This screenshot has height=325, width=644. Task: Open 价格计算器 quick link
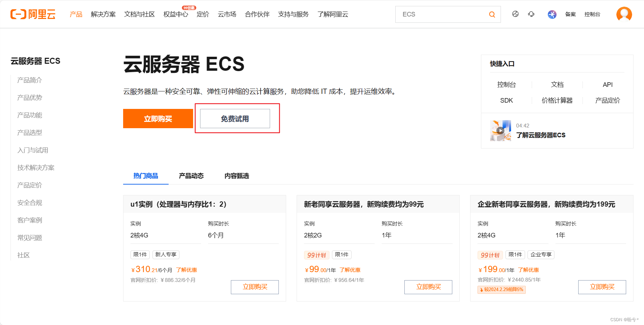click(557, 101)
